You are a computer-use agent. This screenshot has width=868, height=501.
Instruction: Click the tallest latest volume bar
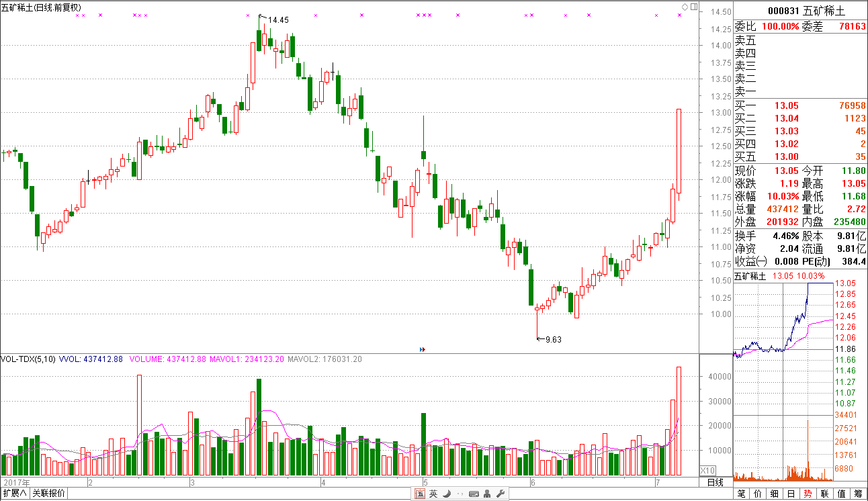click(679, 421)
